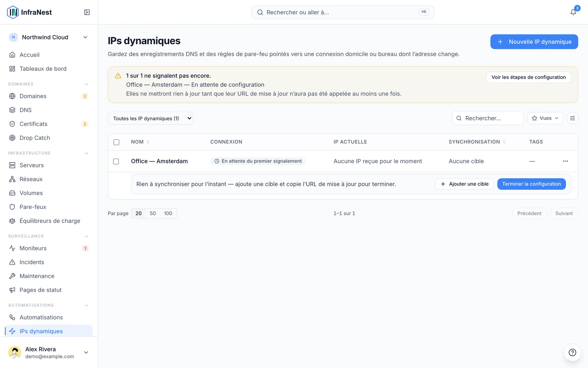
Task: Open the Vues dropdown
Action: point(545,118)
